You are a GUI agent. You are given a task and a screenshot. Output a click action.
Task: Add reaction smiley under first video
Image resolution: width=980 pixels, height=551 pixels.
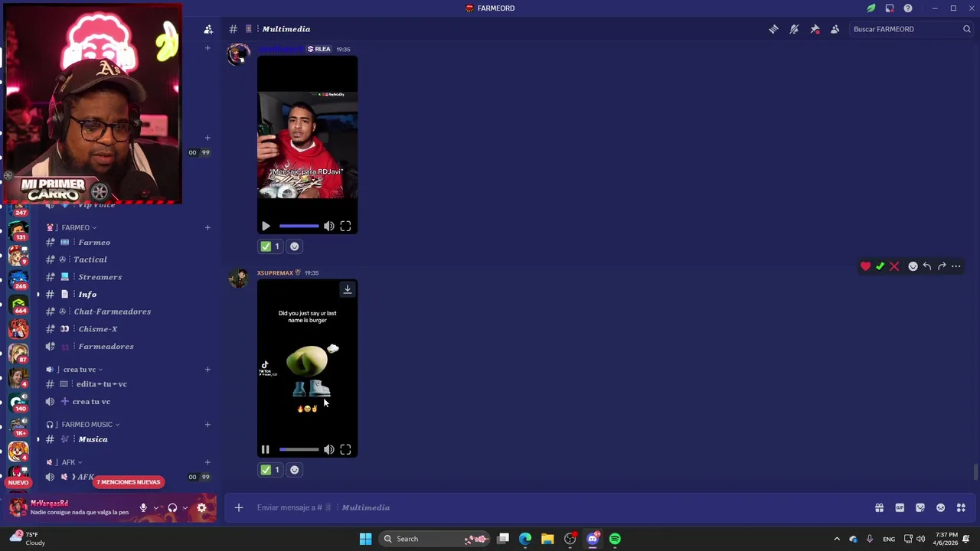pyautogui.click(x=295, y=246)
